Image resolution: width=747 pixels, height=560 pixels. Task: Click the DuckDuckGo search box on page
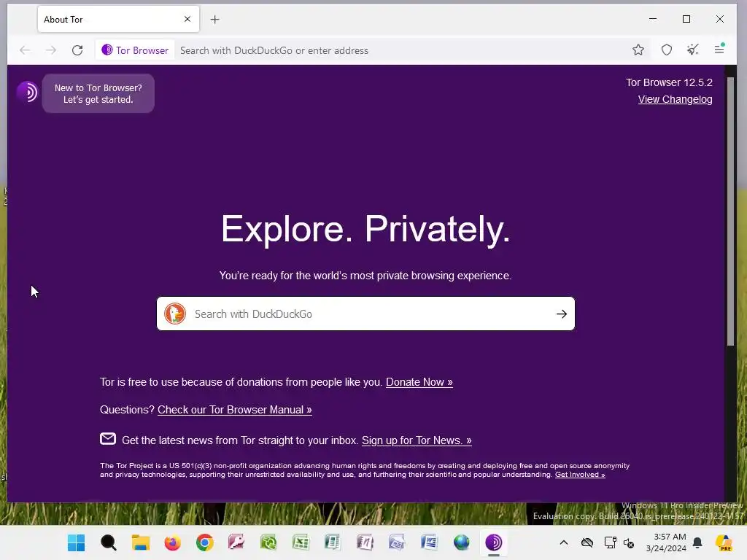coord(366,314)
